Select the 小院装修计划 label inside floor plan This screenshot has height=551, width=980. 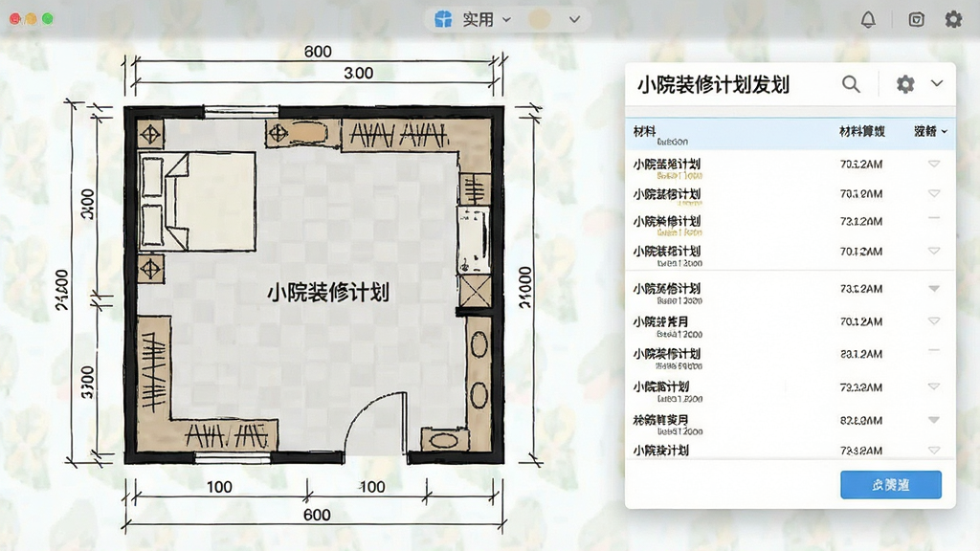[x=328, y=293]
